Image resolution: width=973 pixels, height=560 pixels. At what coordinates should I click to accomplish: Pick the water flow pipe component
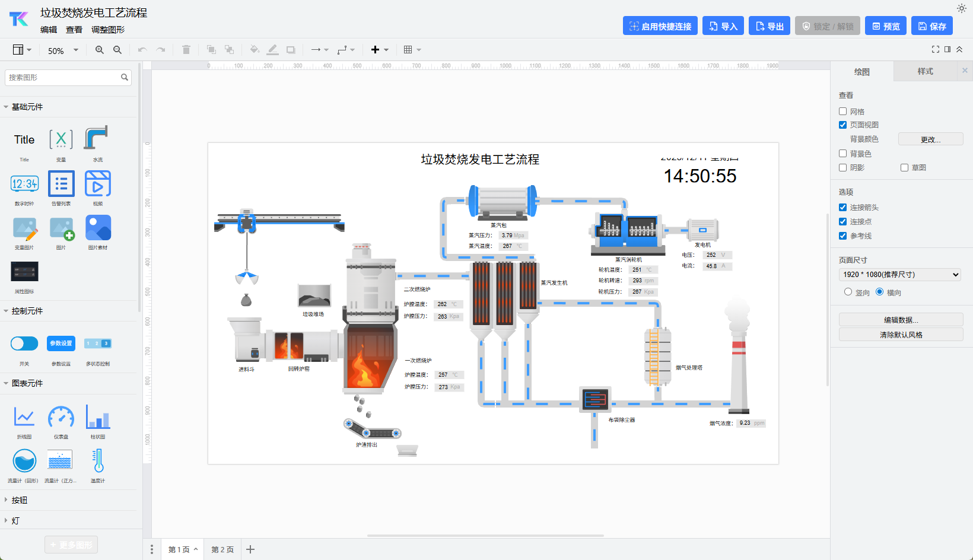click(x=97, y=139)
